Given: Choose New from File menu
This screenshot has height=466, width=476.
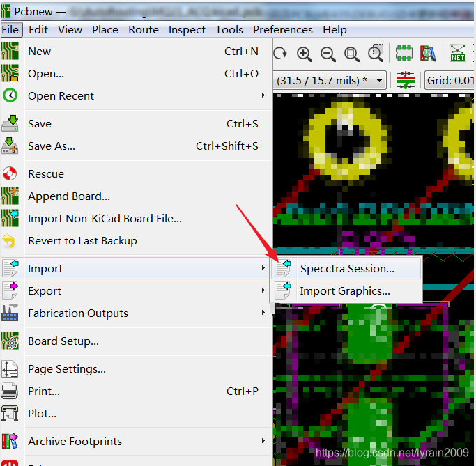Looking at the screenshot, I should 137,52.
